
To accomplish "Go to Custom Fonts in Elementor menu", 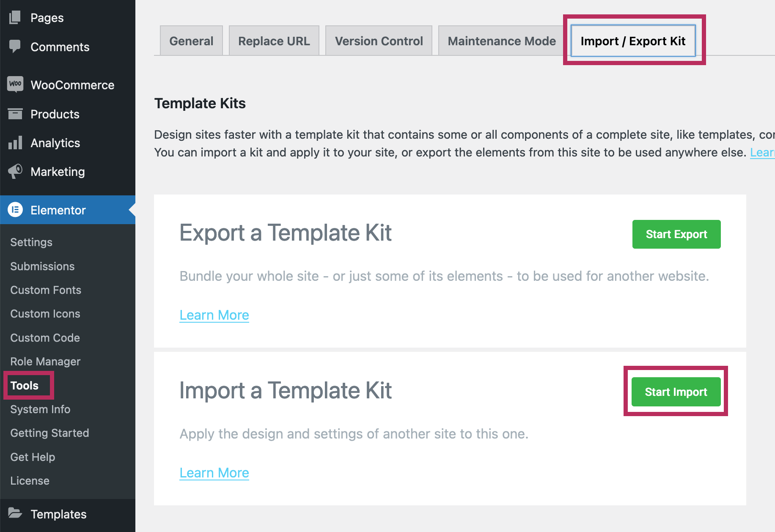I will 46,290.
